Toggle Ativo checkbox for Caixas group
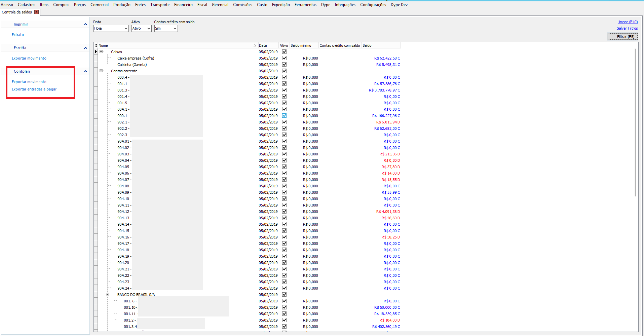The image size is (644, 336). [284, 52]
